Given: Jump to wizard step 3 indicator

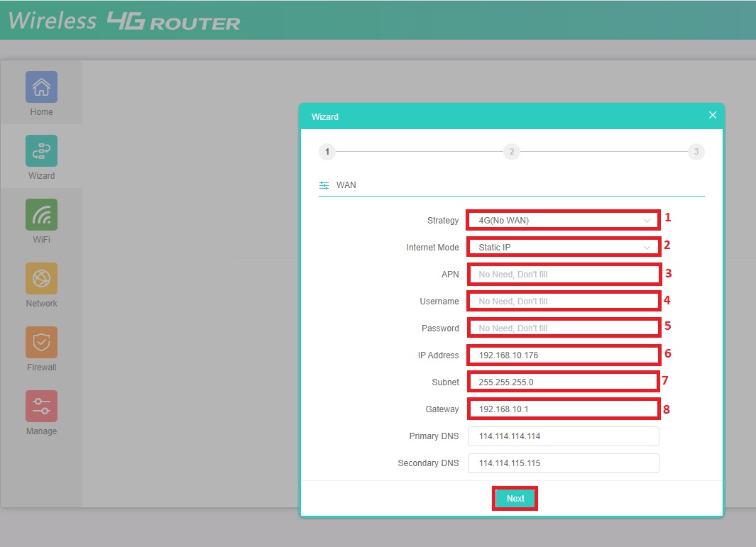Looking at the screenshot, I should coord(696,152).
